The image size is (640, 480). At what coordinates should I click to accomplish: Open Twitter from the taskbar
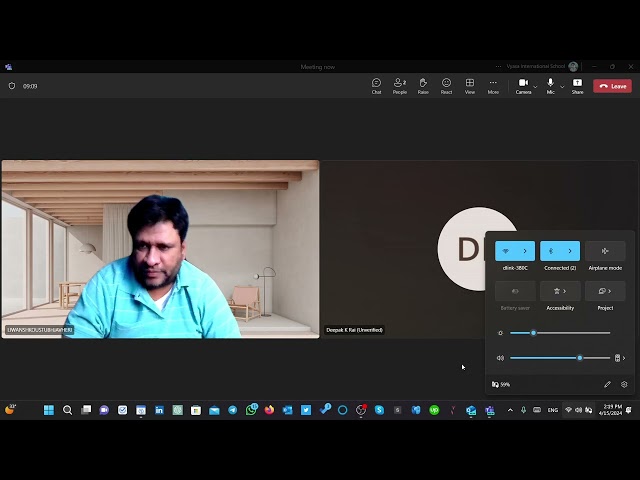pyautogui.click(x=306, y=410)
